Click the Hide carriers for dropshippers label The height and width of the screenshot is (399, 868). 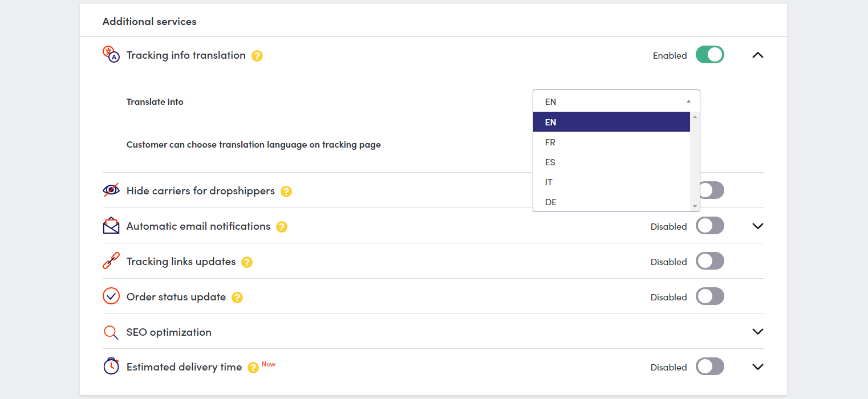point(201,191)
